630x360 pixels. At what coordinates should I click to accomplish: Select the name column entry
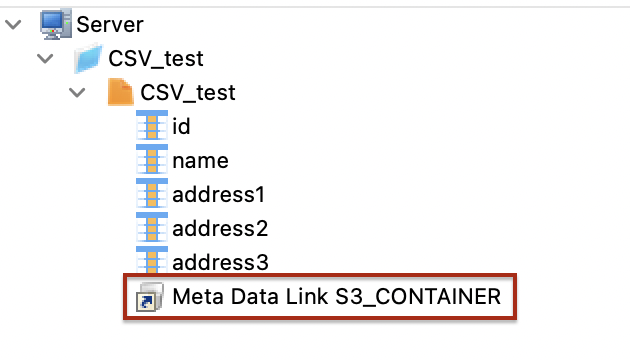click(x=200, y=160)
